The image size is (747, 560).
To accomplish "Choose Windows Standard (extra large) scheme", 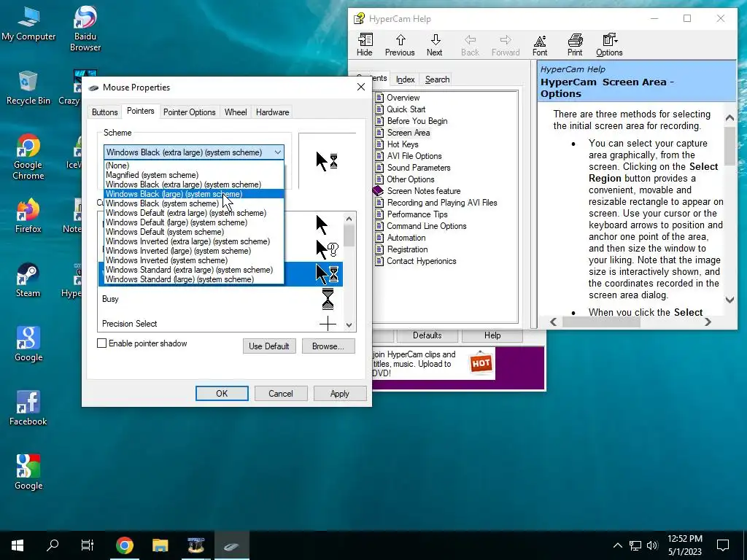I will (x=194, y=270).
